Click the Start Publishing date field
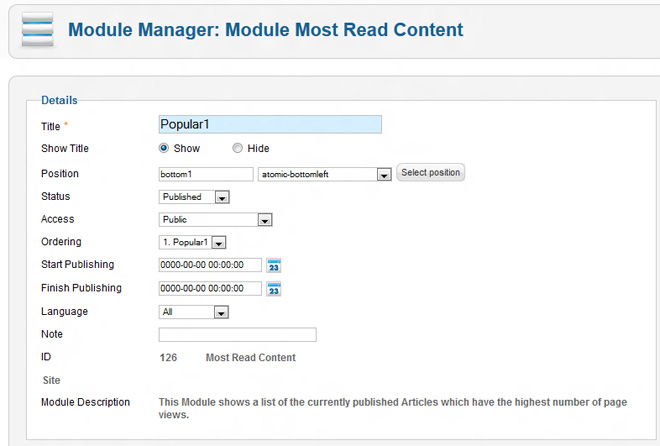 pyautogui.click(x=210, y=265)
